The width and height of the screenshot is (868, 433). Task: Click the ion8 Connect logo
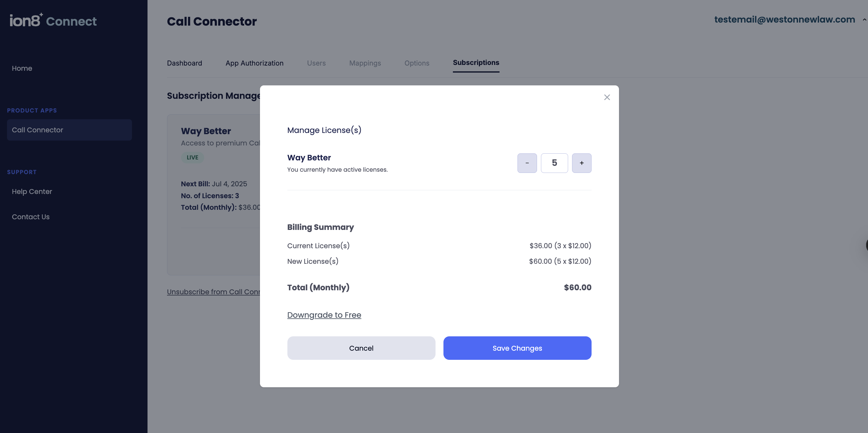point(53,20)
